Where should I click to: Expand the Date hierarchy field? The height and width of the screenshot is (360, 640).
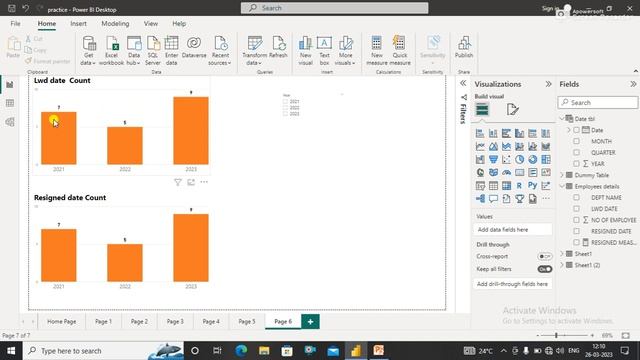(569, 130)
